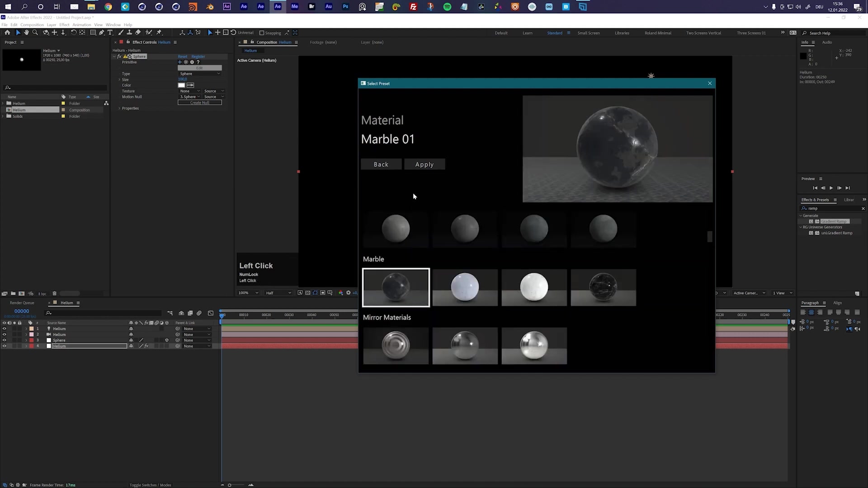Screen dimensions: 868x488
Task: Pick the Puppet Pin tool
Action: (x=159, y=33)
